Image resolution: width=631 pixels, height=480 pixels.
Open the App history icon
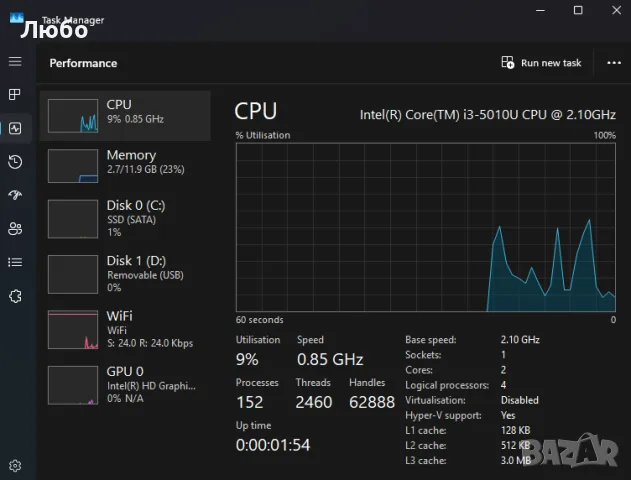pyautogui.click(x=15, y=162)
